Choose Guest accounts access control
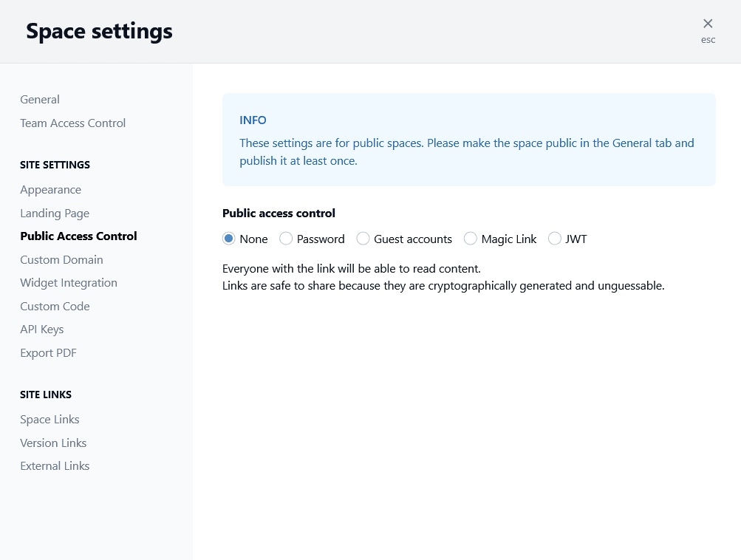Image resolution: width=741 pixels, height=560 pixels. click(x=363, y=239)
